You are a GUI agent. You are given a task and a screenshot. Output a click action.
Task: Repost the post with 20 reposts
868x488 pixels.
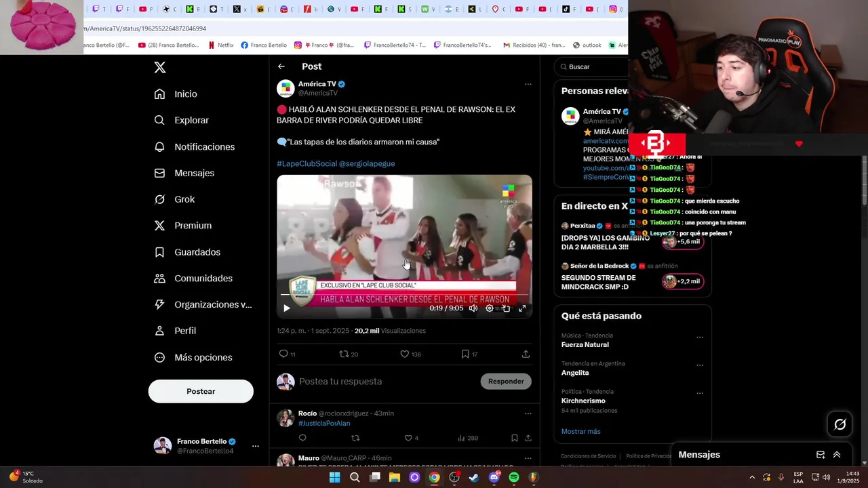click(x=349, y=354)
